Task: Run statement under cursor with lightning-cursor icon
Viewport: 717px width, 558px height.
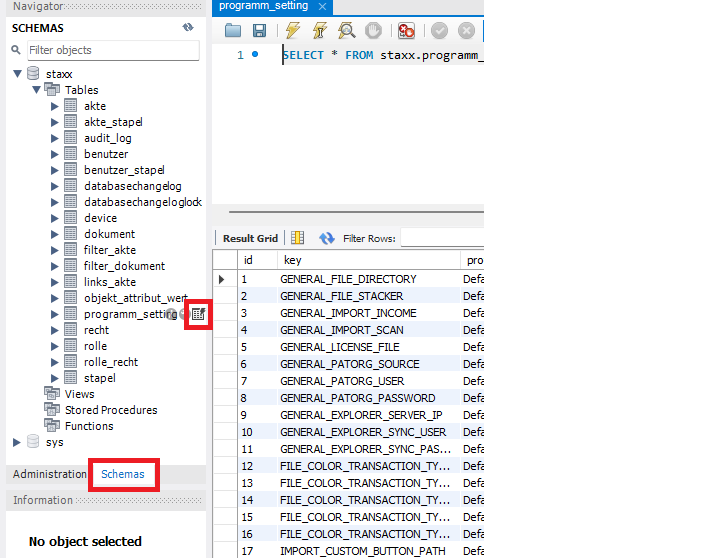Action: coord(320,31)
